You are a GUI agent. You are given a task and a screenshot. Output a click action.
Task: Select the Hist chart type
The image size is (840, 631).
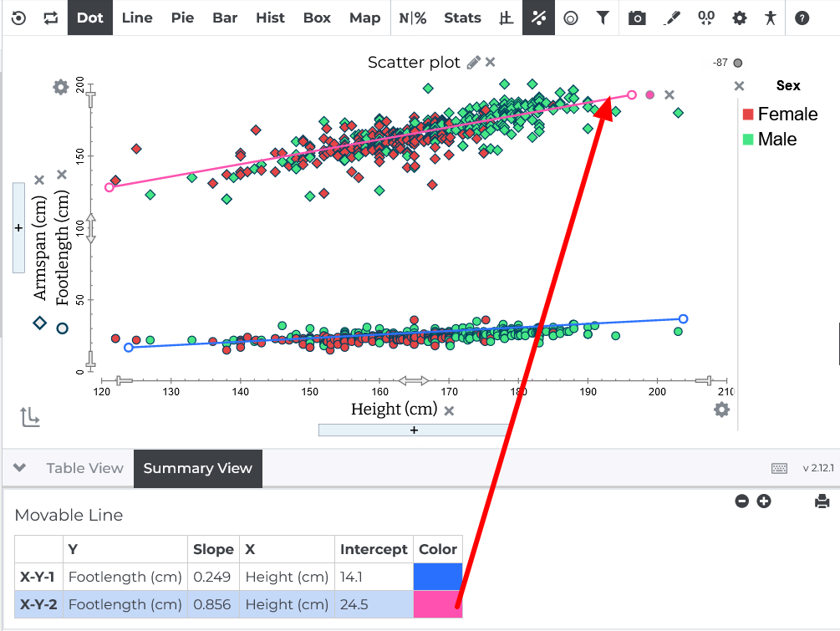(x=270, y=18)
